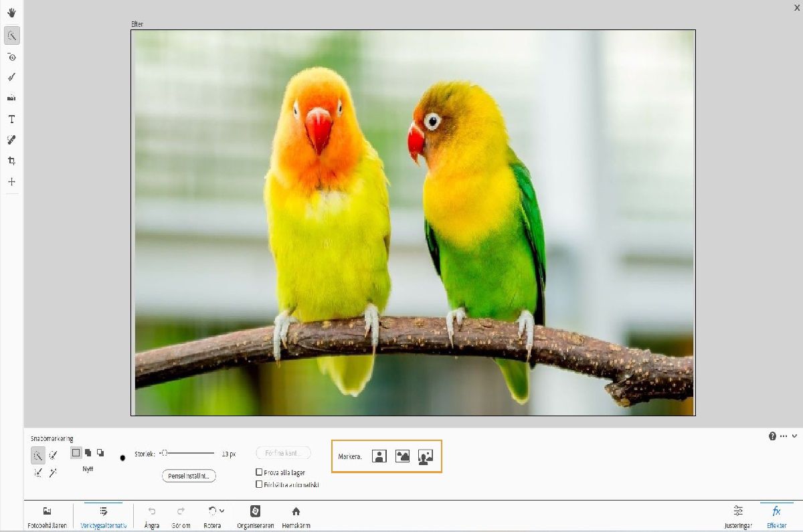The image size is (803, 532).
Task: Select the Red Eye Removal tool
Action: coord(11,57)
